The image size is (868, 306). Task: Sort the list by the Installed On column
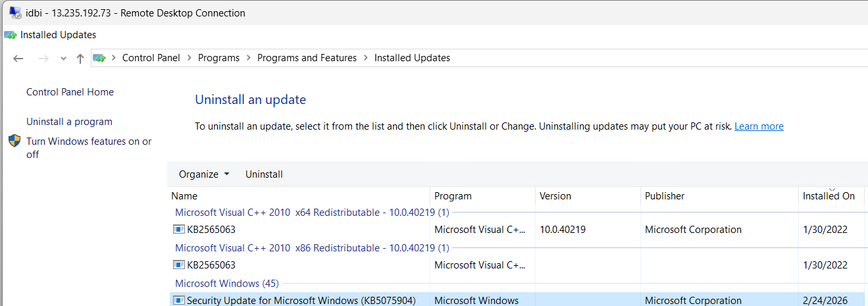(829, 196)
